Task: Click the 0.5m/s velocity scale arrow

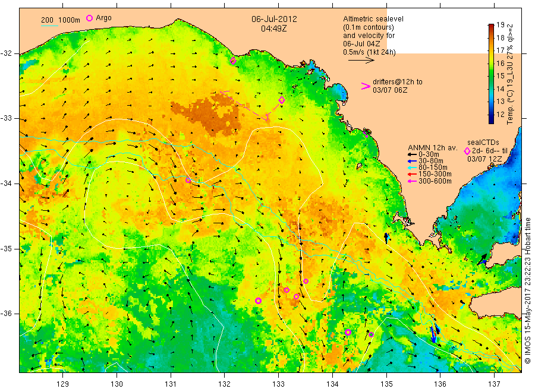Action: [x=361, y=61]
